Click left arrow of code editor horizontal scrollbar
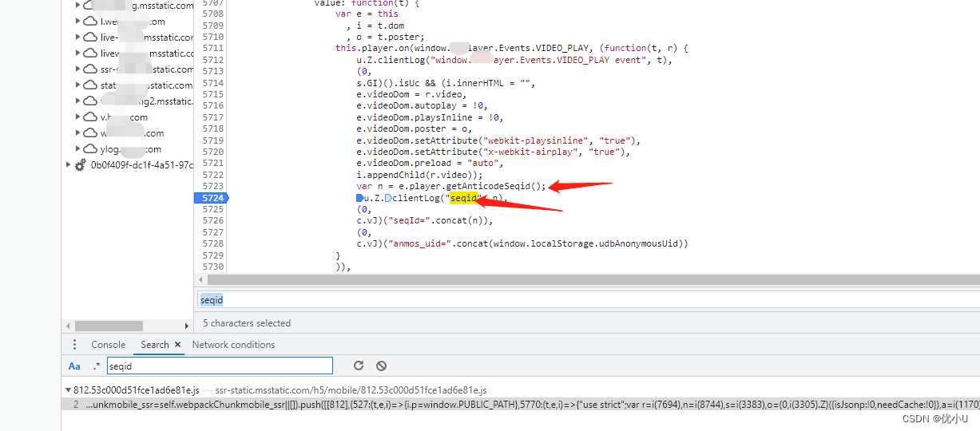 (201, 279)
